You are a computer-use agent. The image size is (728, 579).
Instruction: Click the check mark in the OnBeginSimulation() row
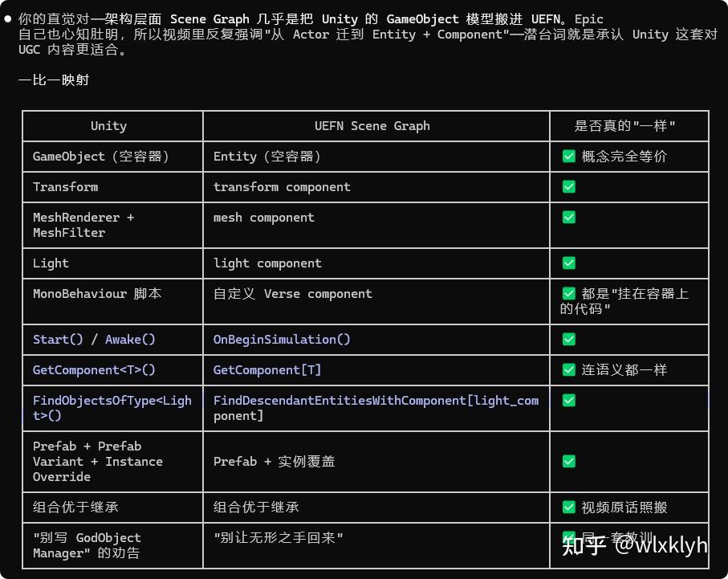[569, 339]
